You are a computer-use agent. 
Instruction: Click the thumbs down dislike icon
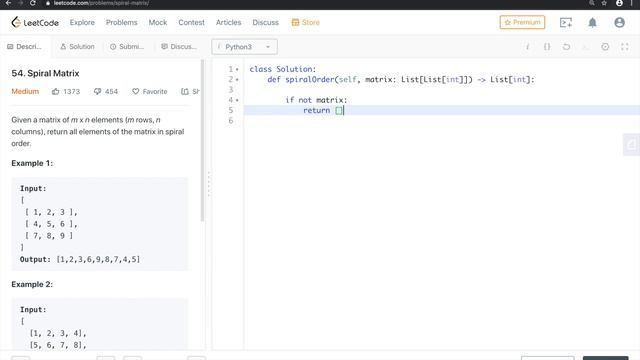[97, 91]
